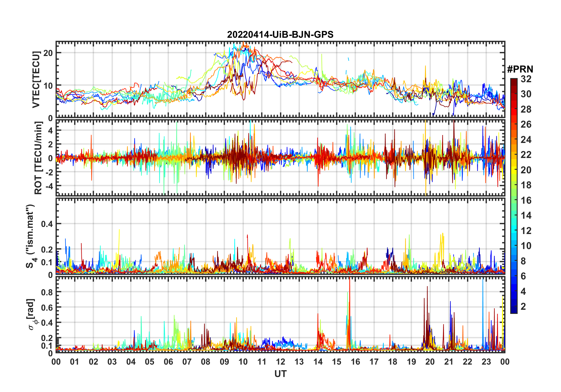Click the #PRN colorbar title
Screen dimensions: 561x392
[520, 69]
